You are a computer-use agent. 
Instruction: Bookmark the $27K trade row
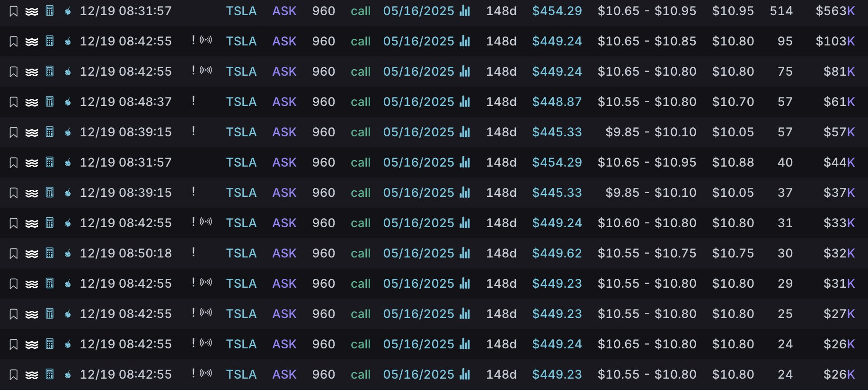point(14,314)
